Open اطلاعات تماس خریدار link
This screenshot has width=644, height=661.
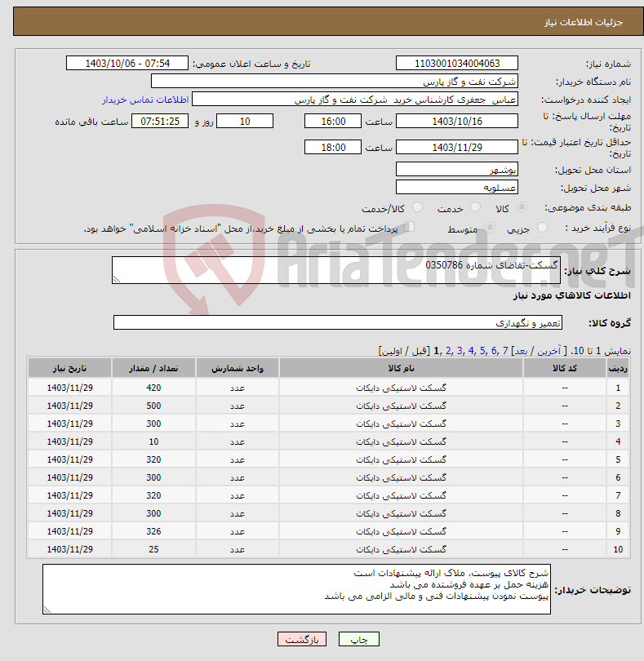[x=145, y=100]
